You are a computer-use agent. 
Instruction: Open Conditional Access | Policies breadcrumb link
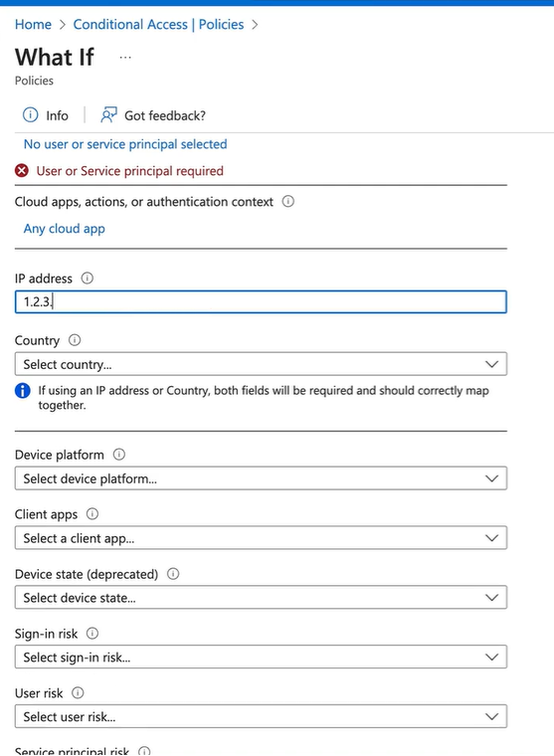click(x=158, y=25)
